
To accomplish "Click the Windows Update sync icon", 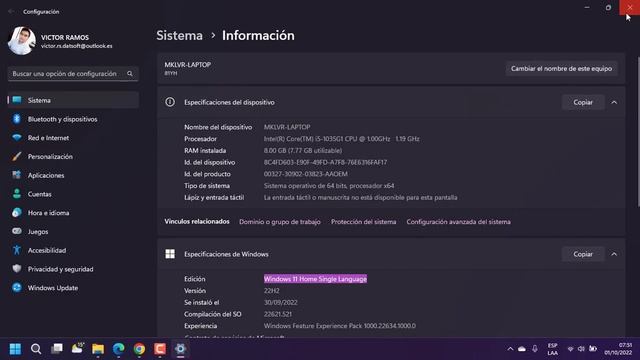I will tap(17, 287).
